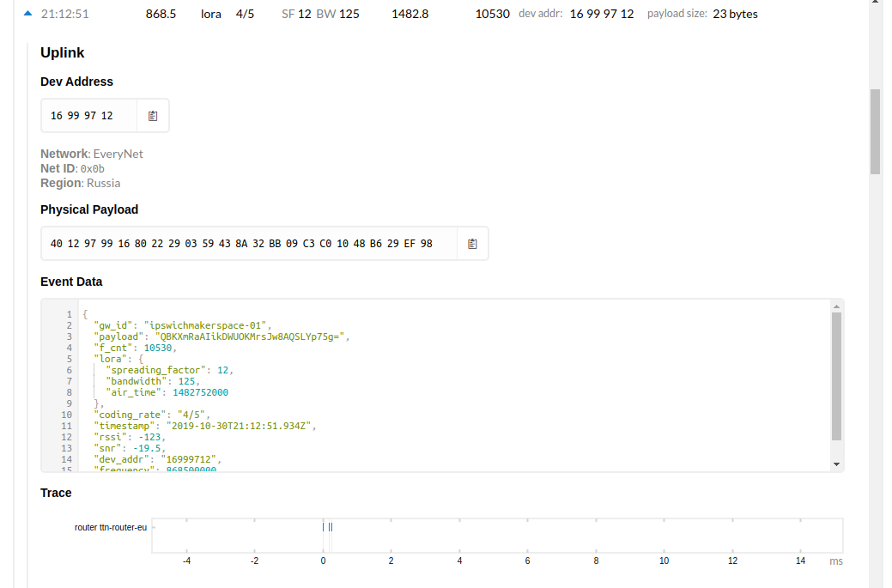
Task: Click the gw_id line in Event Data
Action: (x=182, y=325)
